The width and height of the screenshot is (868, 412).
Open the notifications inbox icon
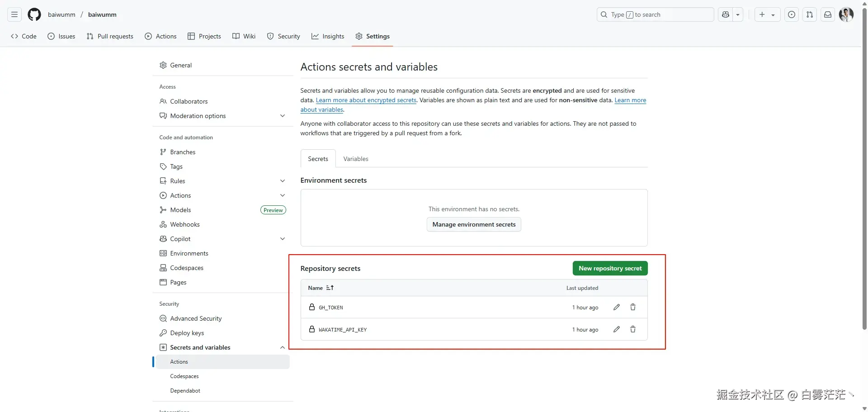click(x=828, y=14)
